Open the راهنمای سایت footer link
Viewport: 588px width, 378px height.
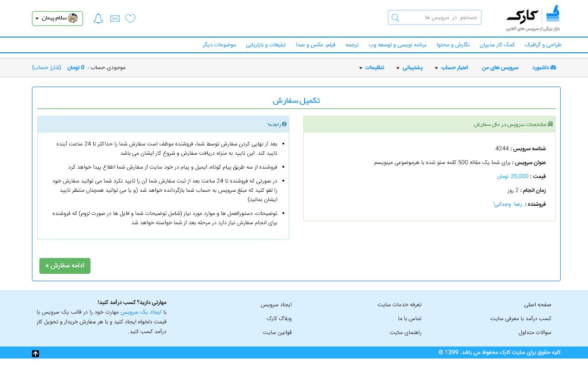[405, 333]
